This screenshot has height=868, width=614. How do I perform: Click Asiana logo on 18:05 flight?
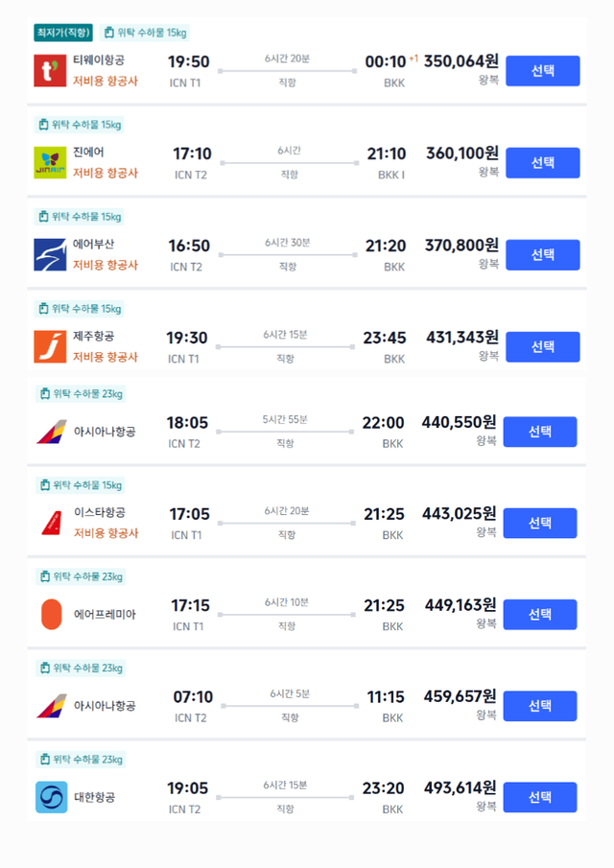52,432
